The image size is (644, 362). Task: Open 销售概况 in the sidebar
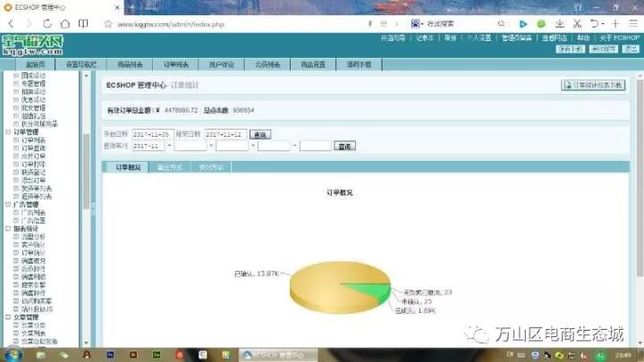(33, 261)
